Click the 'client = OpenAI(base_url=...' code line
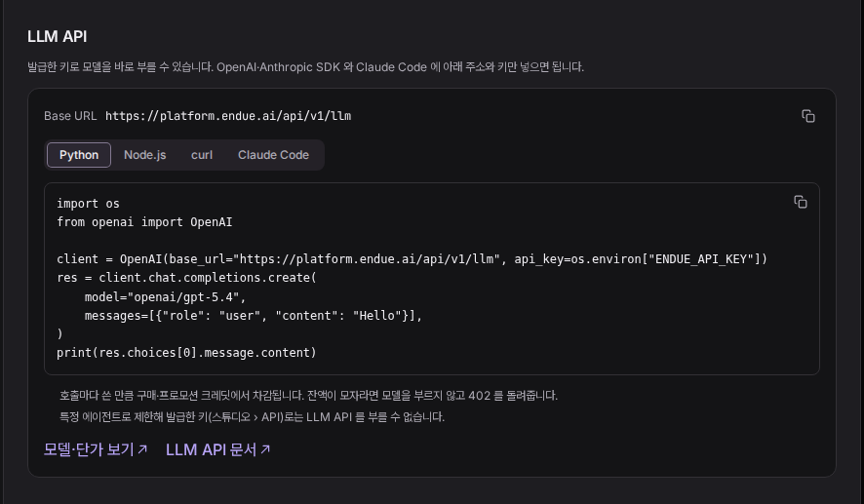 [x=412, y=259]
